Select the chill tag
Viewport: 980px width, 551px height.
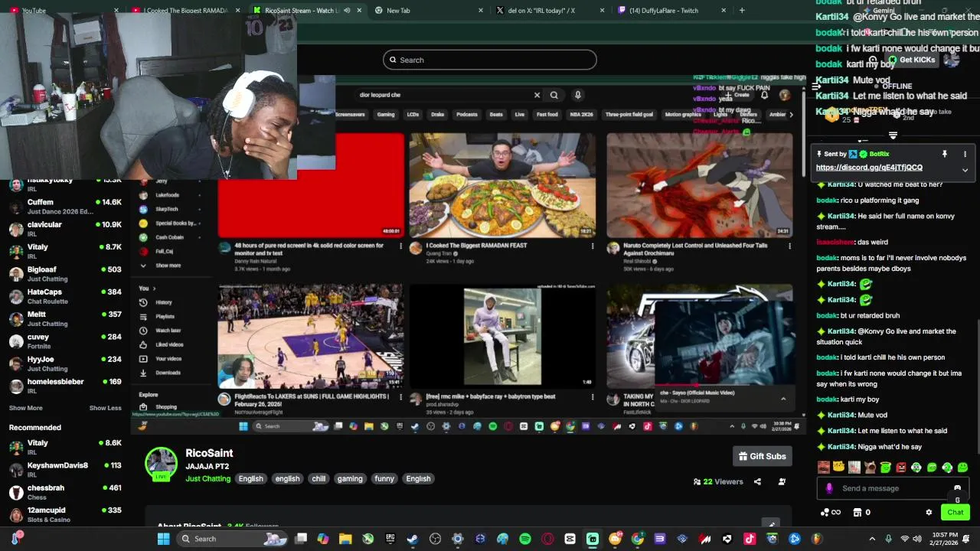coord(318,479)
